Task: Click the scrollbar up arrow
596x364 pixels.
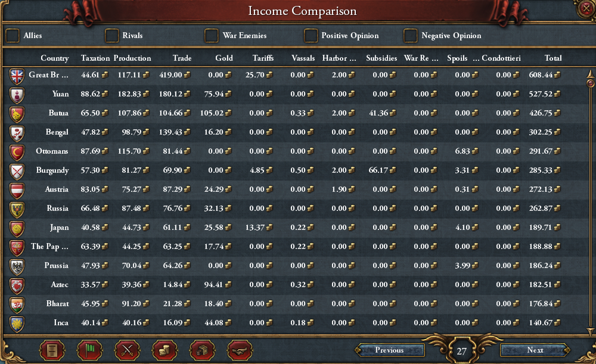Action: click(x=590, y=74)
